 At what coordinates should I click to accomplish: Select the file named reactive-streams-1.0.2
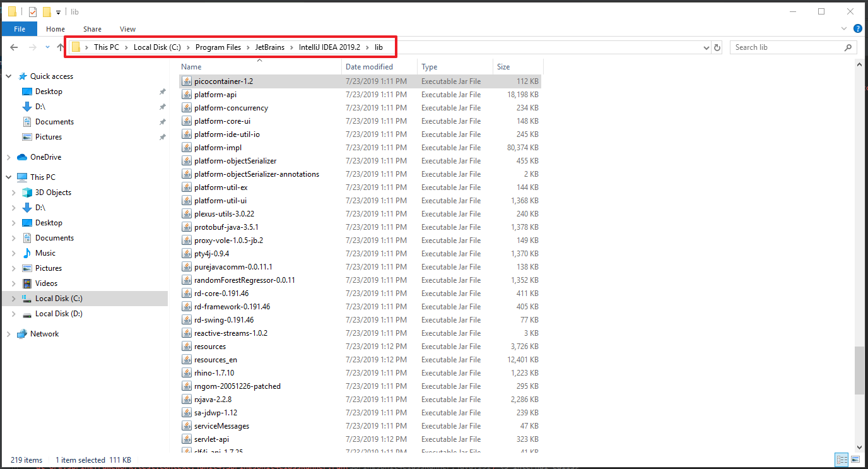[231, 333]
